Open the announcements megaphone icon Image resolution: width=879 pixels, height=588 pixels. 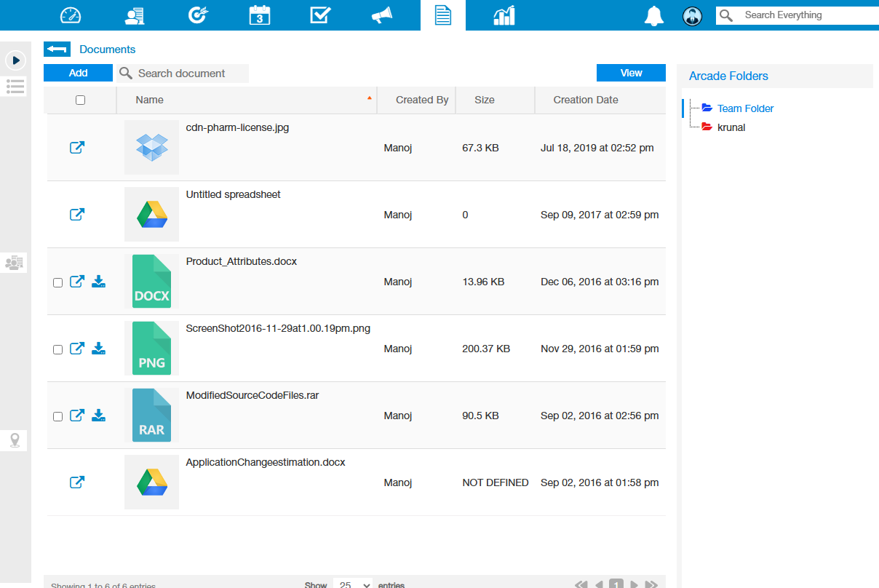[382, 15]
